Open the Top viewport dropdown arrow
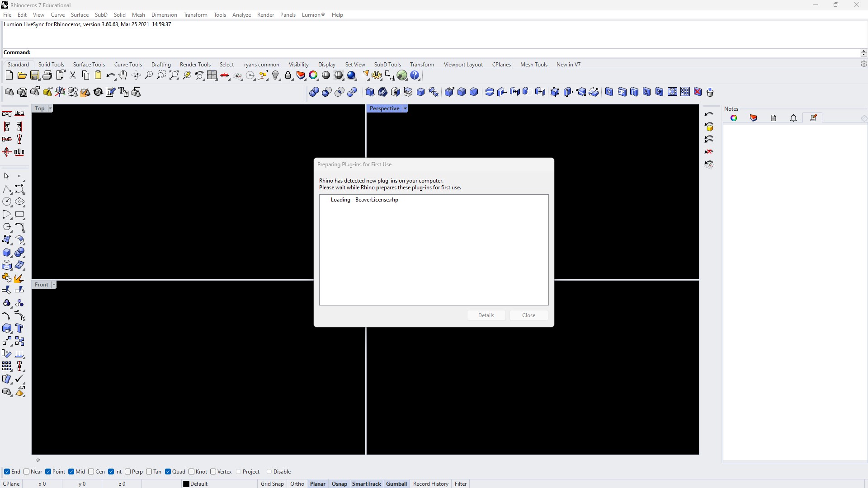 50,108
